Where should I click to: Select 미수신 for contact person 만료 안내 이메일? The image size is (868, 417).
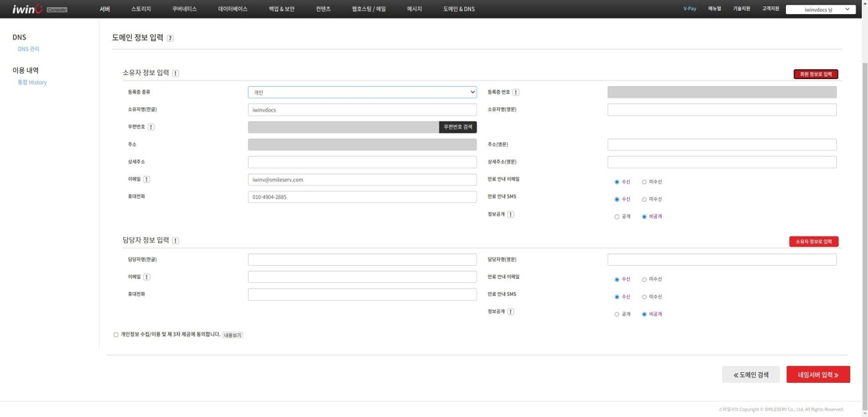tap(644, 280)
